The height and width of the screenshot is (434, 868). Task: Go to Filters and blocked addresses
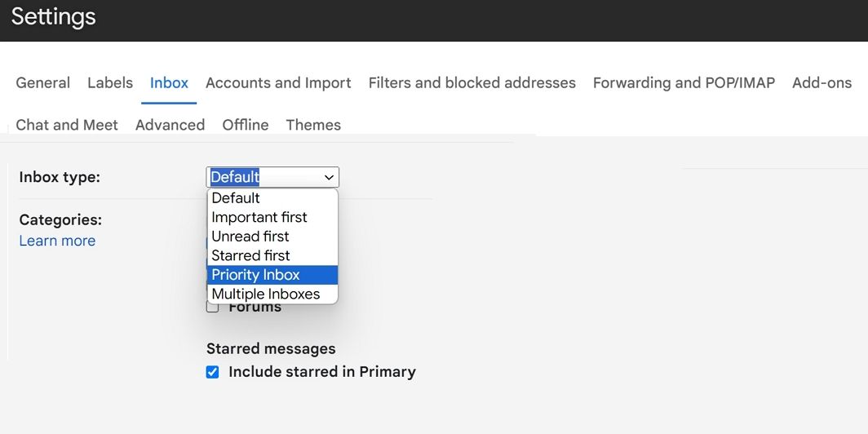(472, 82)
